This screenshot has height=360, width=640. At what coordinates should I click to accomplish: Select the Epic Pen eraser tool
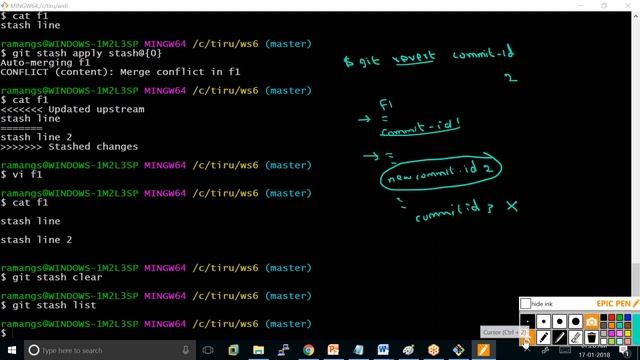tap(576, 338)
